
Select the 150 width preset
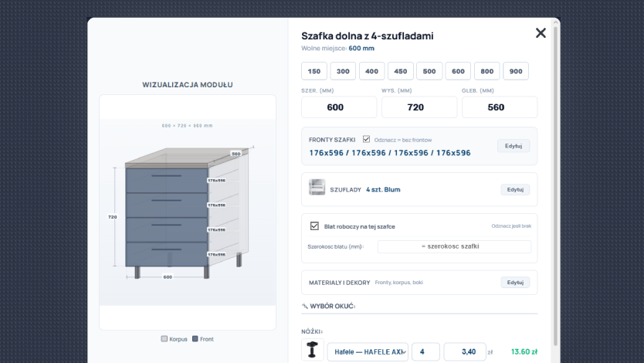pyautogui.click(x=314, y=71)
